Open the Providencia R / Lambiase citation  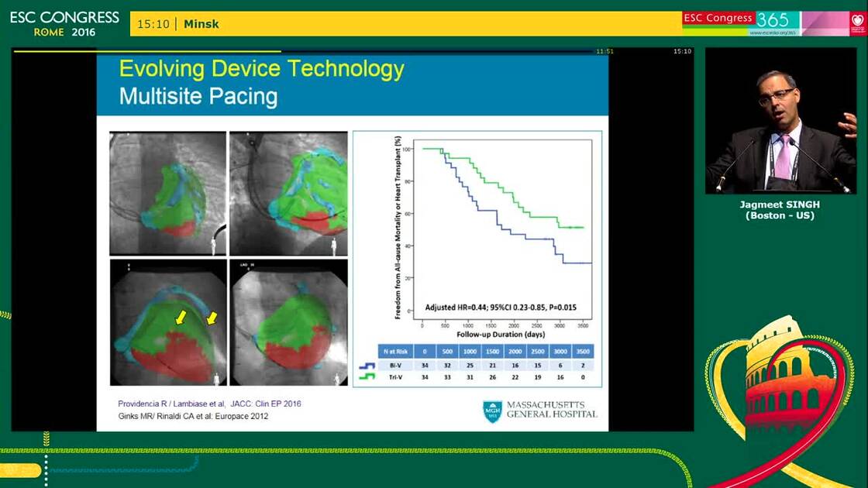[x=209, y=404]
